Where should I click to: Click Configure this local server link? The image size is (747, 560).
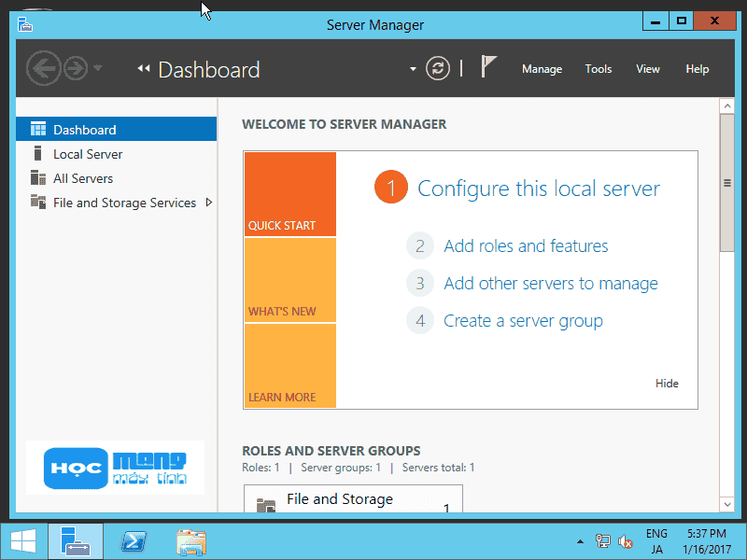[539, 189]
